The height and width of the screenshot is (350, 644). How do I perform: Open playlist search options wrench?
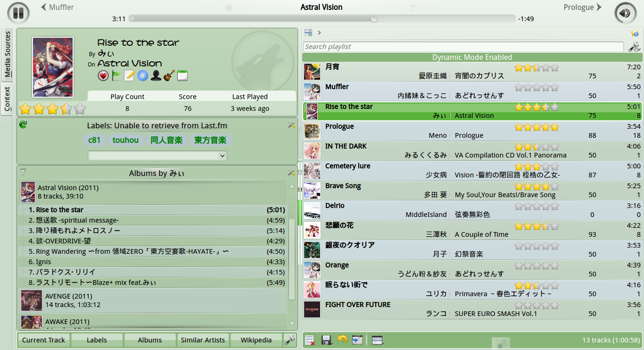click(635, 47)
